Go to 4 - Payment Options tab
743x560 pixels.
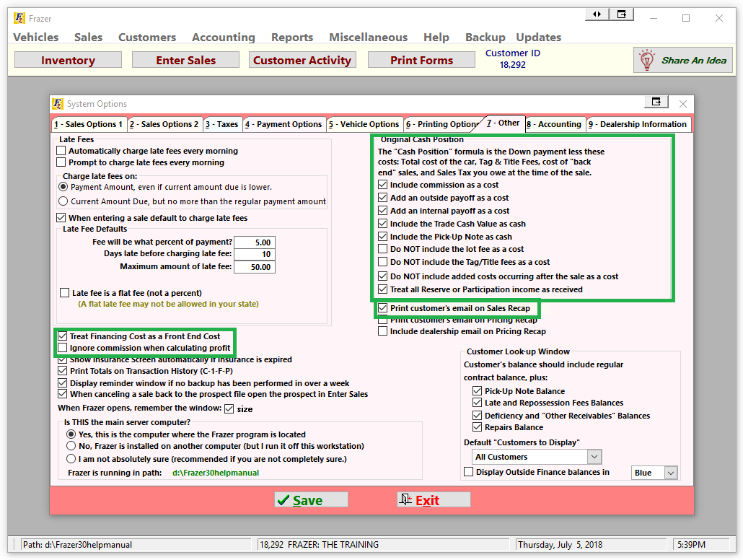[283, 124]
